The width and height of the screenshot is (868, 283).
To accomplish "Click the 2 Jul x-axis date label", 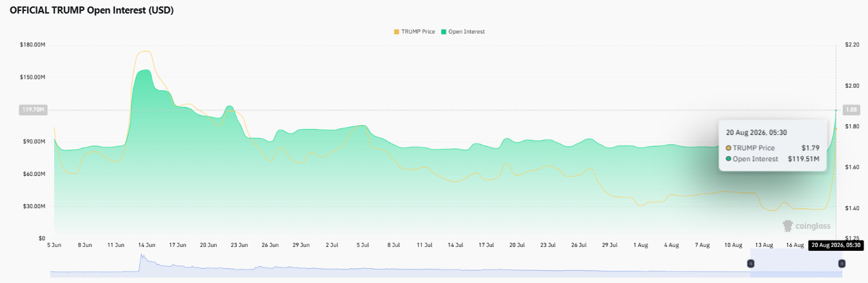I will [x=332, y=245].
